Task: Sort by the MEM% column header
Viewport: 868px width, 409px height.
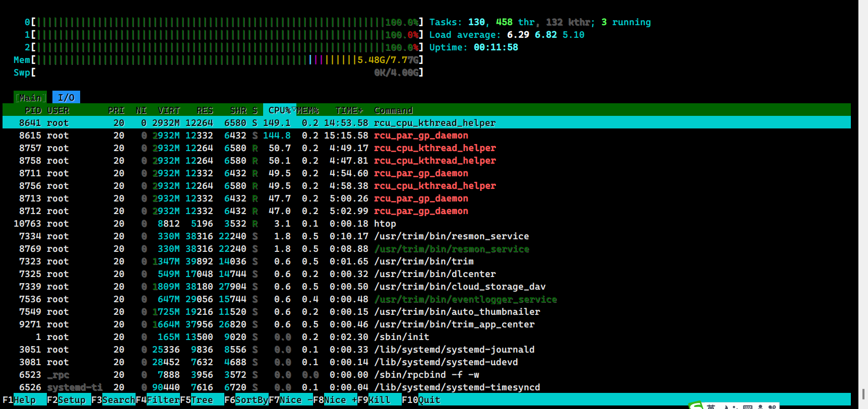Action: (x=307, y=110)
